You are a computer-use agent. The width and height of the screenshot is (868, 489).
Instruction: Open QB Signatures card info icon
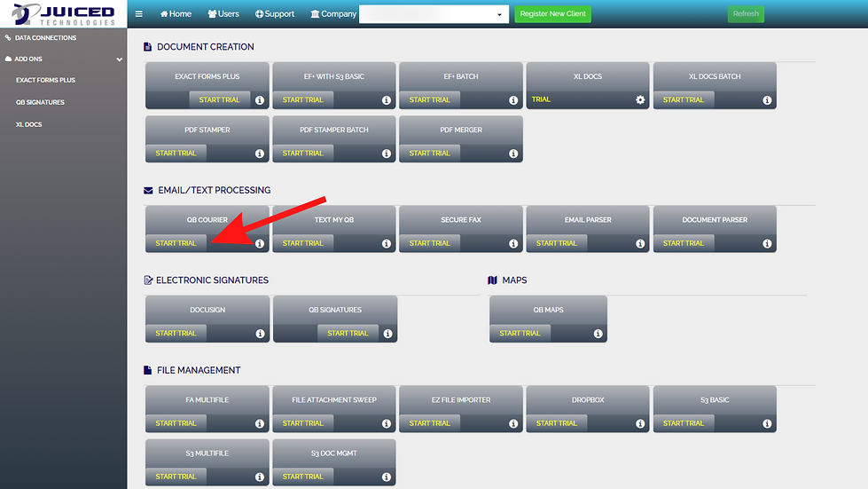pos(387,334)
